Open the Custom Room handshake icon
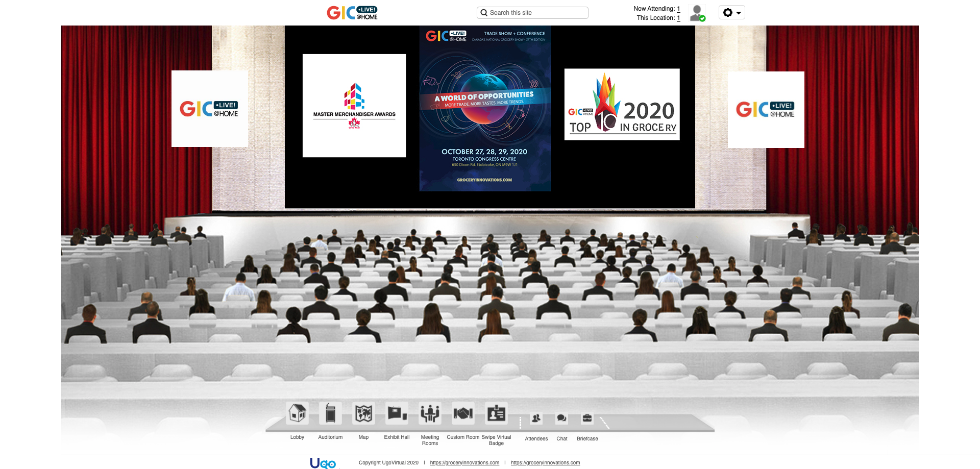Viewport: 980px width, 469px height. 463,413
